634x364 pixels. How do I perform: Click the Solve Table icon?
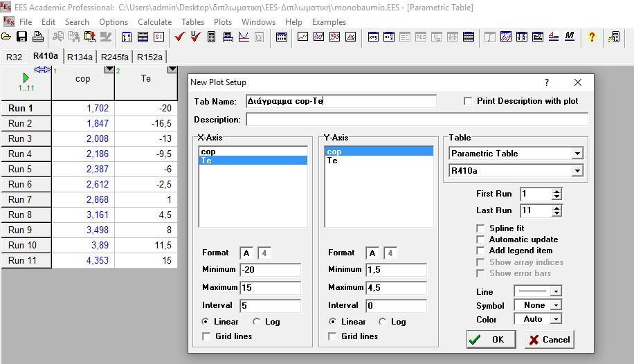pos(228,37)
